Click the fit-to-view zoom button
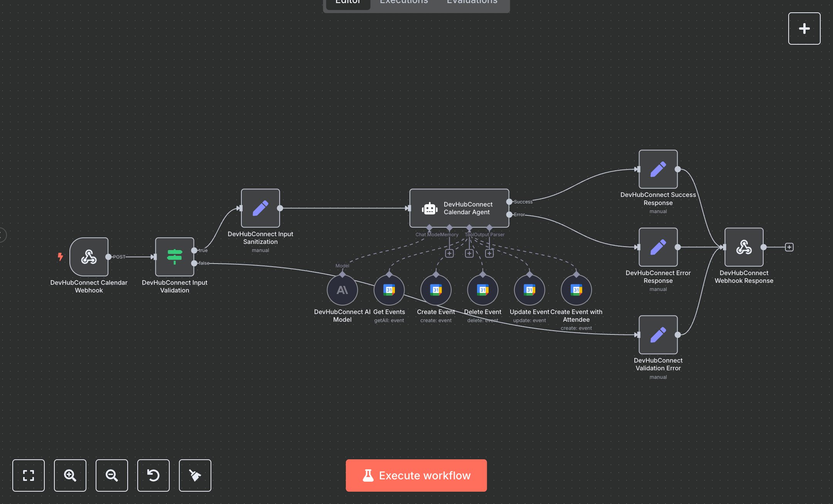 29,475
